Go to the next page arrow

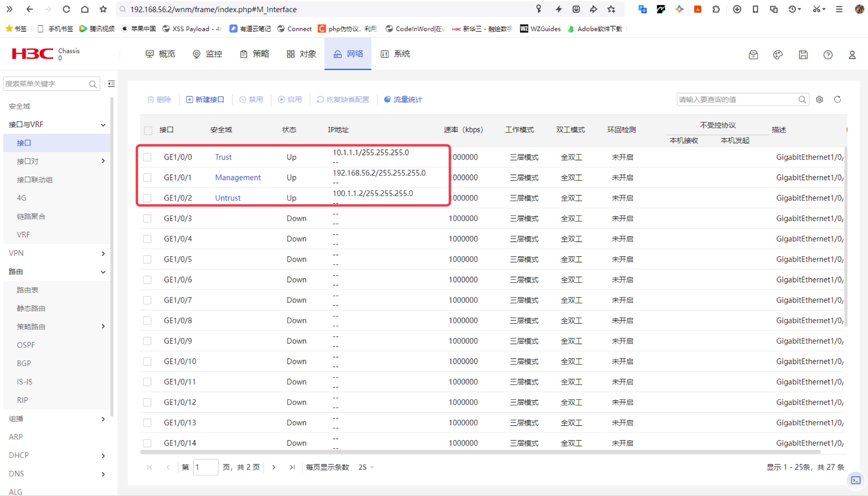tap(274, 467)
